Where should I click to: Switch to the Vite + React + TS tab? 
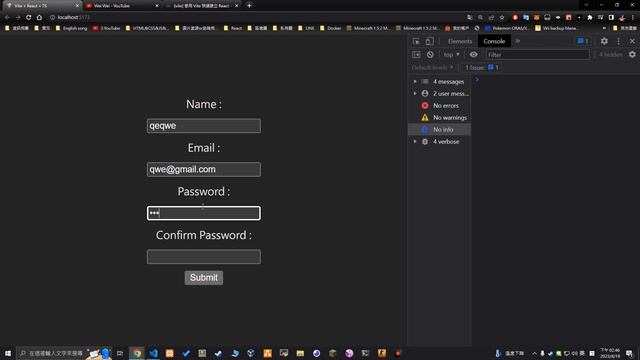pos(41,6)
